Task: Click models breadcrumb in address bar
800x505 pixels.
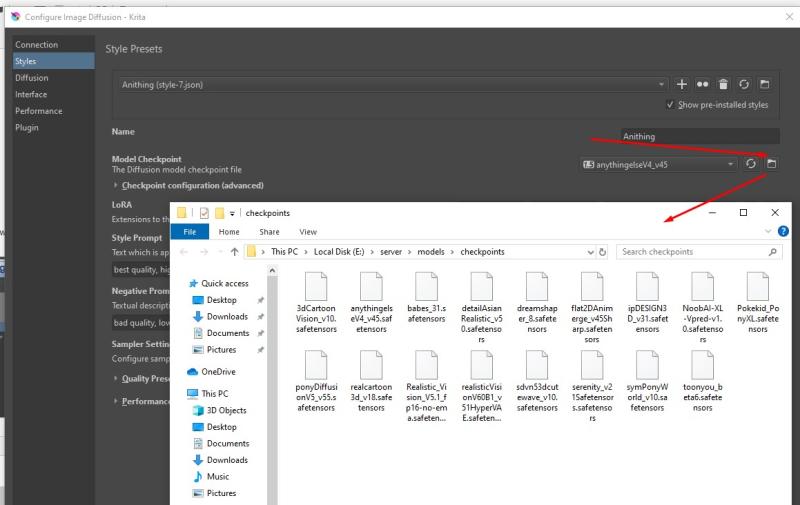Action: coord(431,251)
